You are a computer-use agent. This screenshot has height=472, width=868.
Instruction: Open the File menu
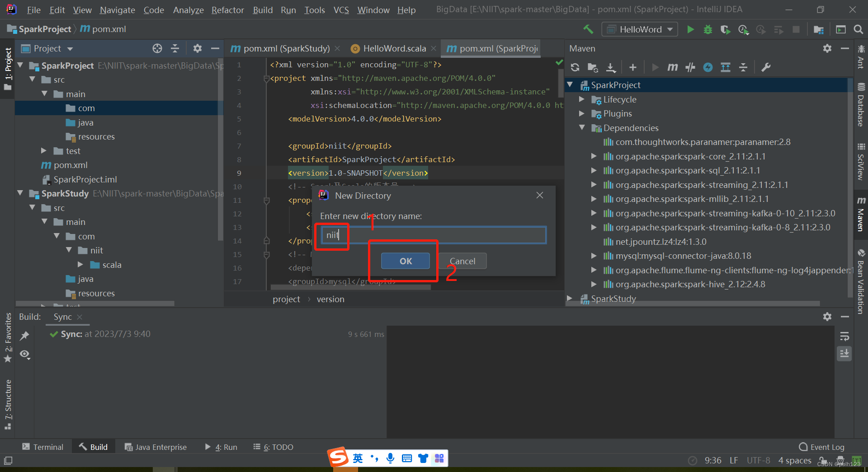[x=33, y=10]
